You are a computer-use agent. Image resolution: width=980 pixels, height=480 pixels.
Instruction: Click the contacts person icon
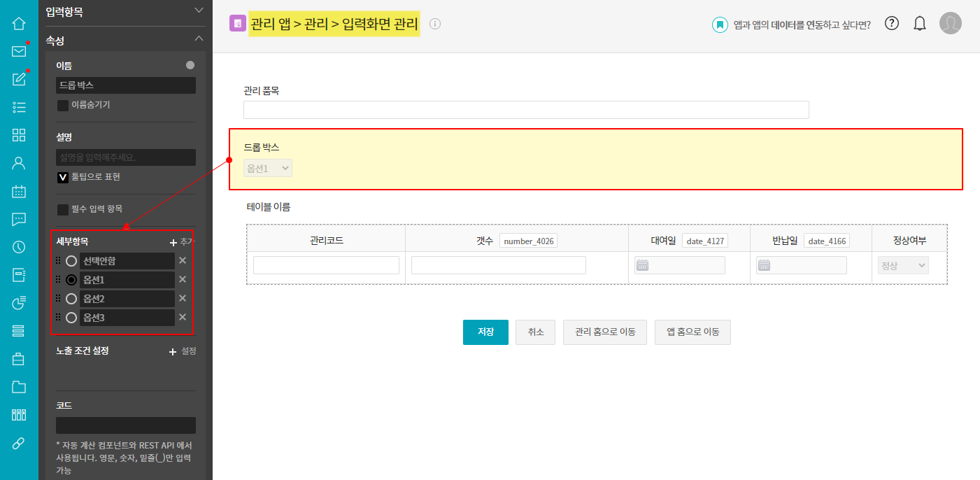19,163
